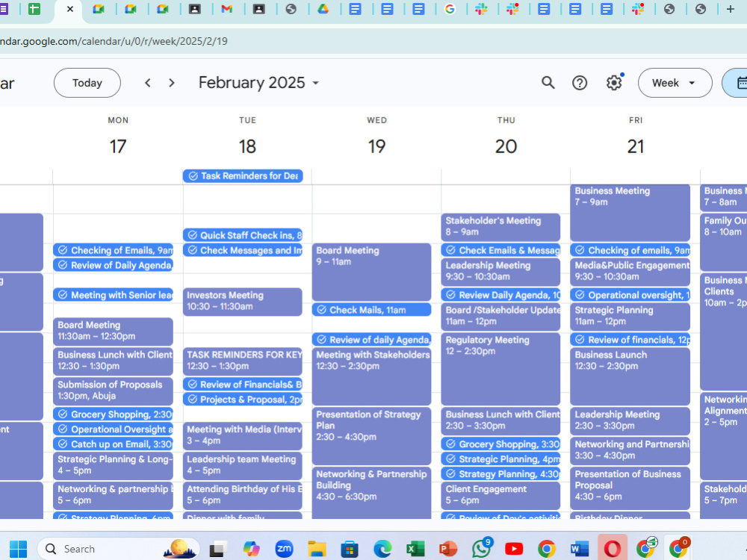The width and height of the screenshot is (747, 560).
Task: Open Review of Daily Agenda task Monday
Action: coord(114,265)
